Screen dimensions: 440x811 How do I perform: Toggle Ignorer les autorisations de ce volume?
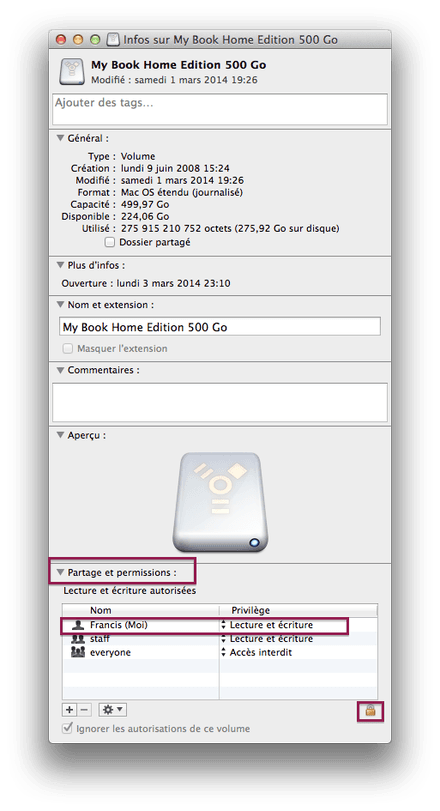67,728
